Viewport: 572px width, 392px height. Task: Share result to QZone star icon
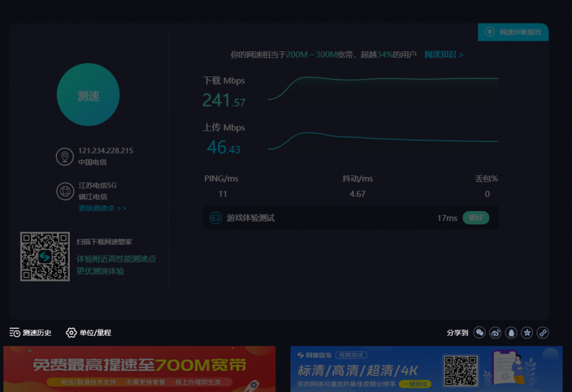(x=527, y=333)
